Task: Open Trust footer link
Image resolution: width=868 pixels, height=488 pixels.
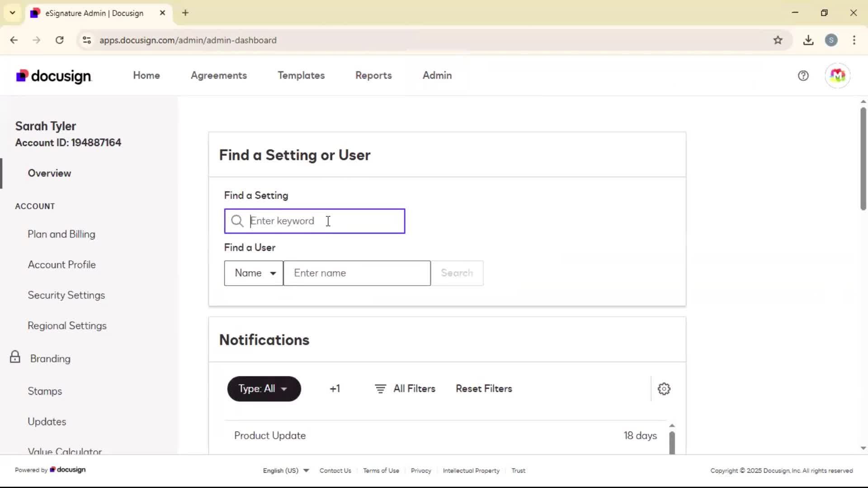Action: tap(518, 470)
